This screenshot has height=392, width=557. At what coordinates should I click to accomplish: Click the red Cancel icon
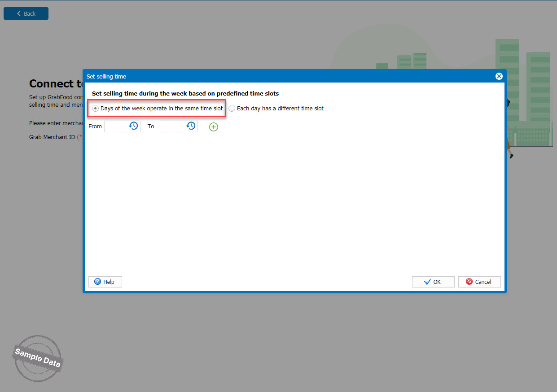[x=469, y=282]
